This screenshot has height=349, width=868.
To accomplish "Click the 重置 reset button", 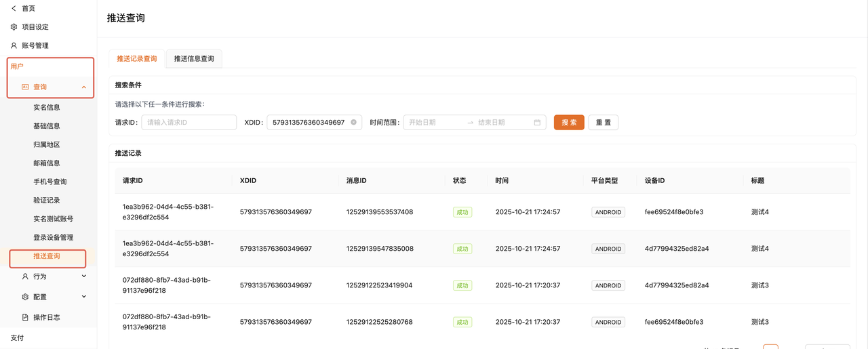I will (603, 123).
